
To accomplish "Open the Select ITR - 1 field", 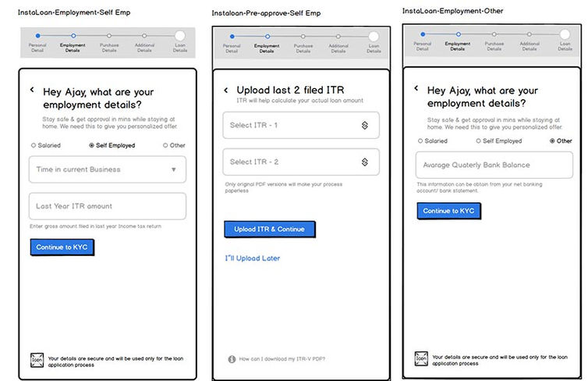I will tap(301, 126).
